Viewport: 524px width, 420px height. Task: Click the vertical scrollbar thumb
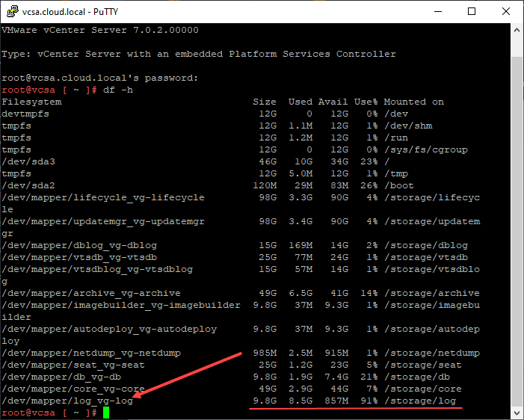517,230
